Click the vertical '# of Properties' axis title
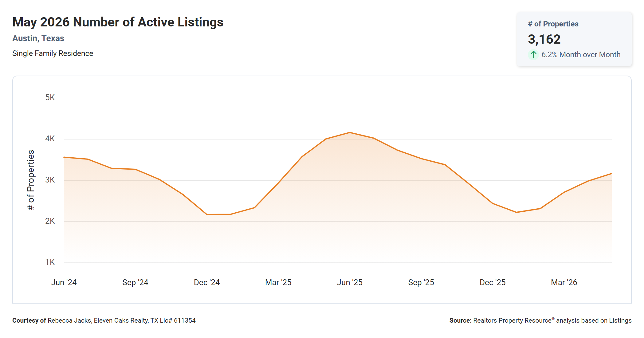Screen dimensions: 644x338 click(31, 180)
